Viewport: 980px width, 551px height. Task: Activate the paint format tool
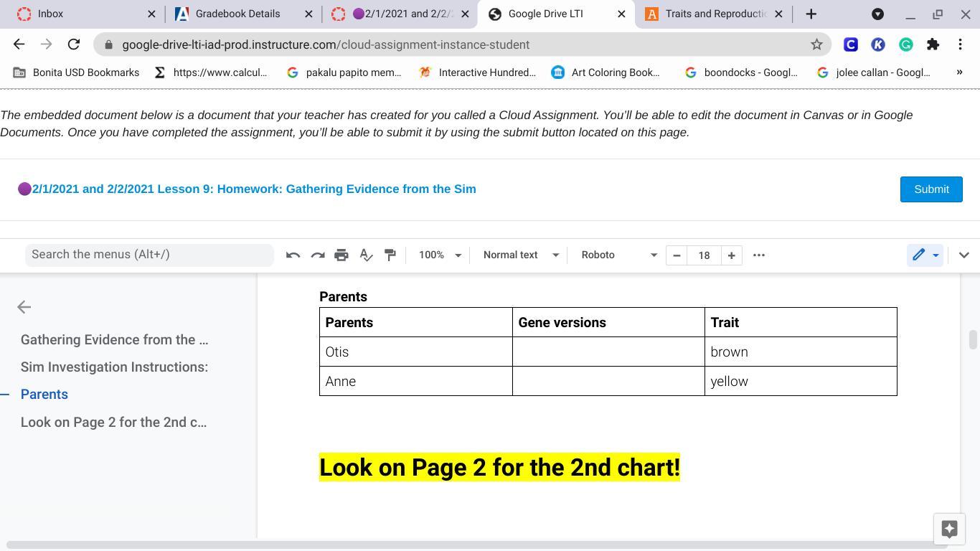[390, 255]
